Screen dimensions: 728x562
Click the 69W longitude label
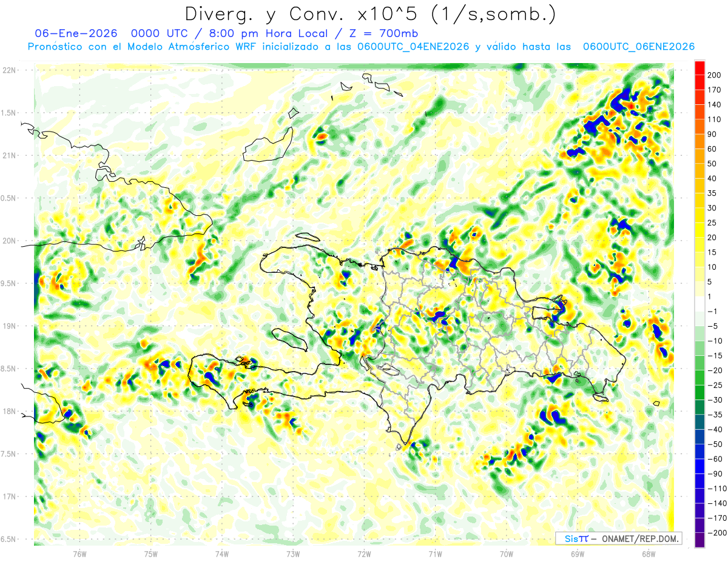(578, 554)
